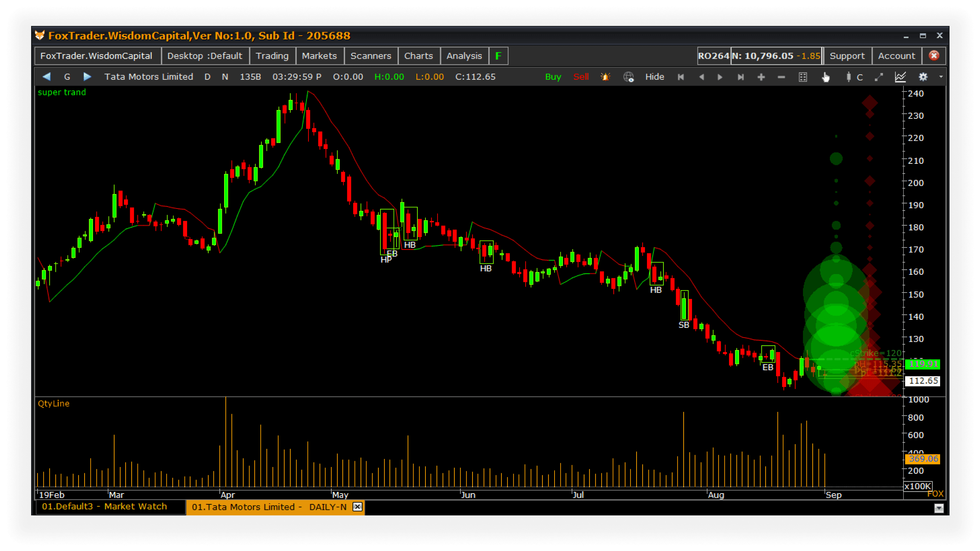The width and height of the screenshot is (980, 551).
Task: Select the hand pan tool
Action: pos(825,77)
